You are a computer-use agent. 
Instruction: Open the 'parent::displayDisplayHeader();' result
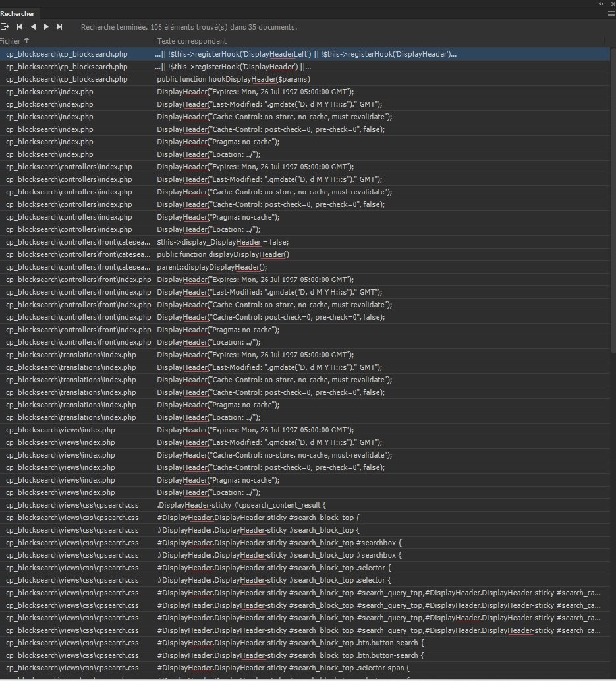305,268
